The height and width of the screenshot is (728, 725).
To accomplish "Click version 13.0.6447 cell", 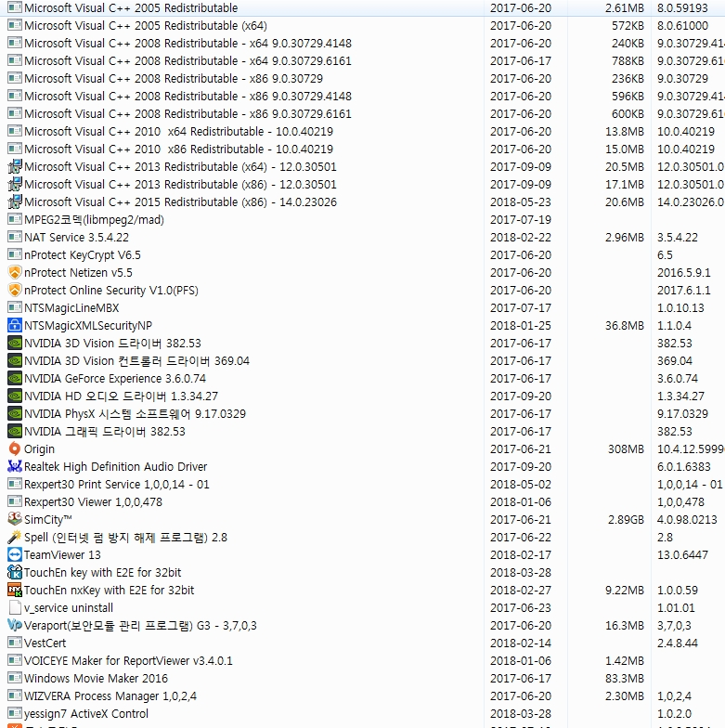I will click(683, 555).
